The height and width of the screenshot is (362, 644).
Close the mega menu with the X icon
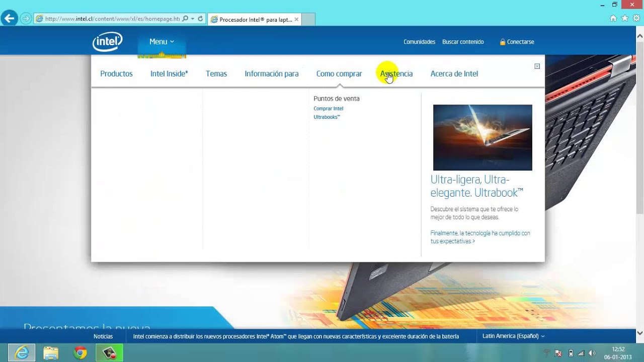pos(537,66)
